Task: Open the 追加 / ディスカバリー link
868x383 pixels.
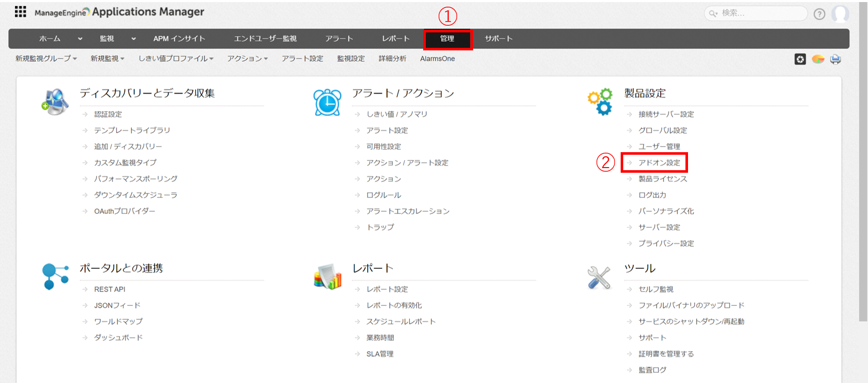Action: coord(128,147)
